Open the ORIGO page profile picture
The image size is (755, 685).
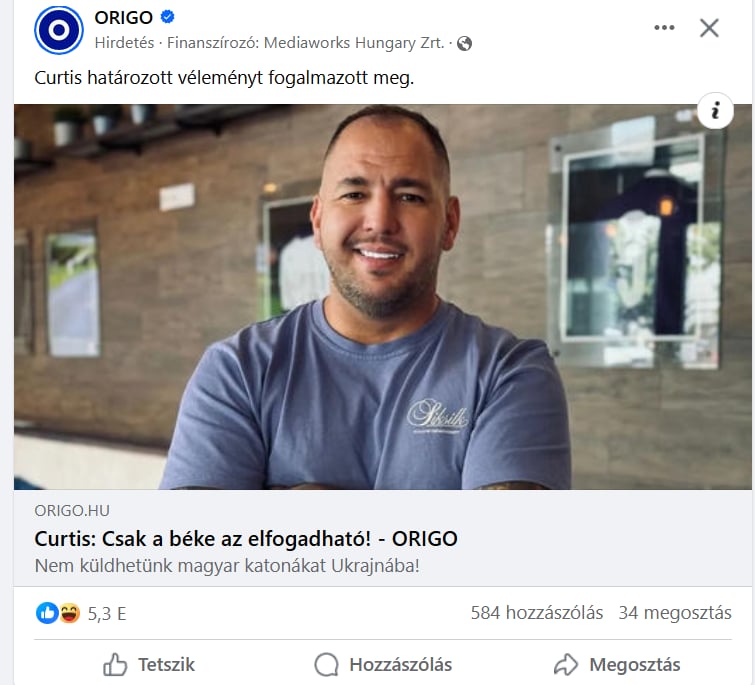(59, 30)
